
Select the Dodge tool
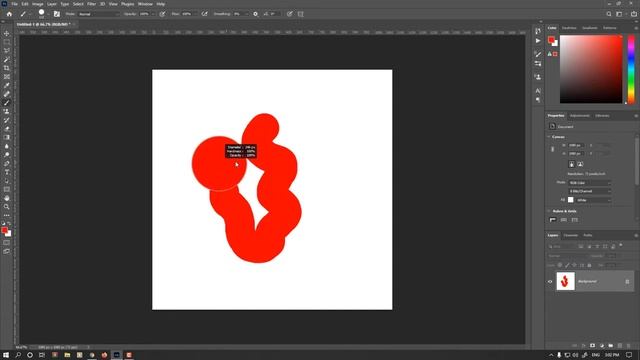pyautogui.click(x=7, y=155)
